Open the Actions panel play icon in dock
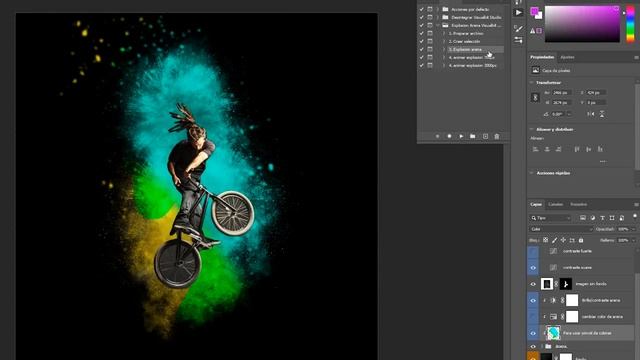 518,13
